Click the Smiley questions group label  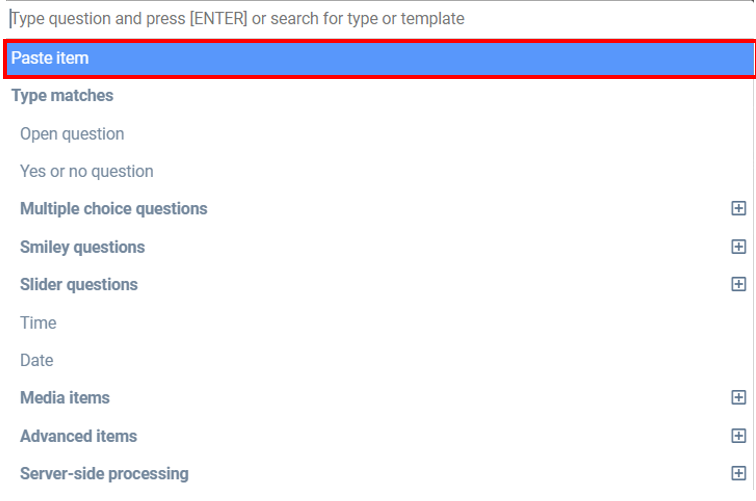point(82,247)
